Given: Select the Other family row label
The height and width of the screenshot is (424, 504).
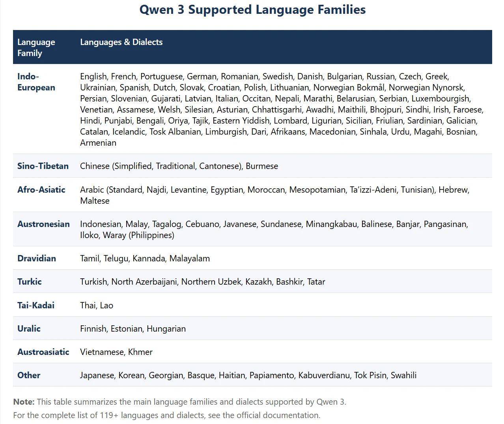Looking at the screenshot, I should tap(29, 375).
